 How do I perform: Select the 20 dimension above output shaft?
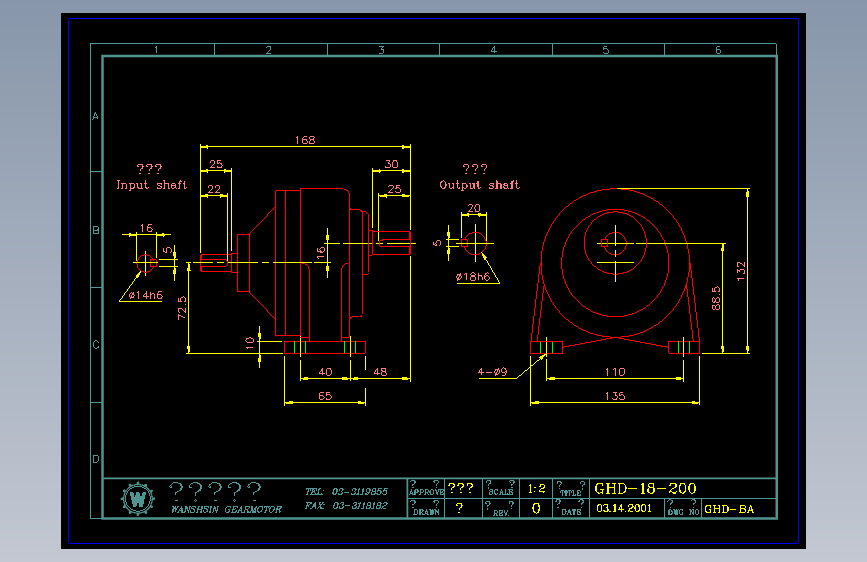[474, 208]
